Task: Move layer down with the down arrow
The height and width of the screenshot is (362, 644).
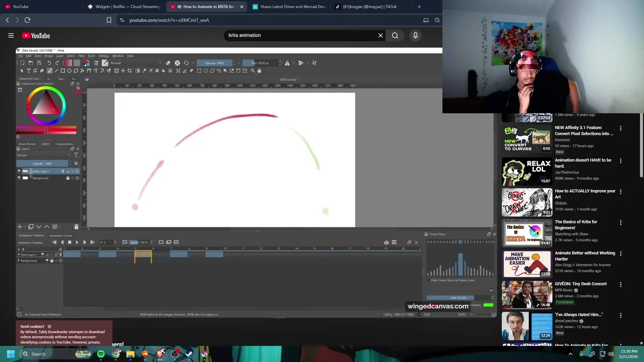Action: pos(39,227)
